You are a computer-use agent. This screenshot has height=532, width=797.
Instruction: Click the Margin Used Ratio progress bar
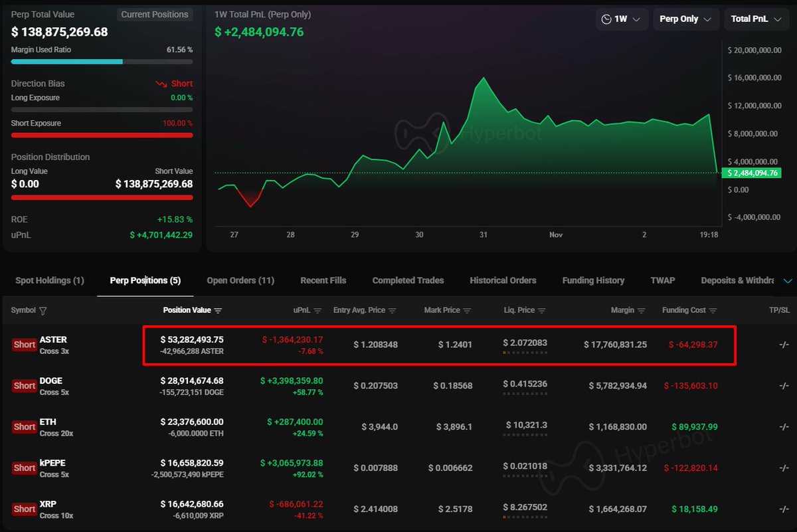(x=102, y=62)
